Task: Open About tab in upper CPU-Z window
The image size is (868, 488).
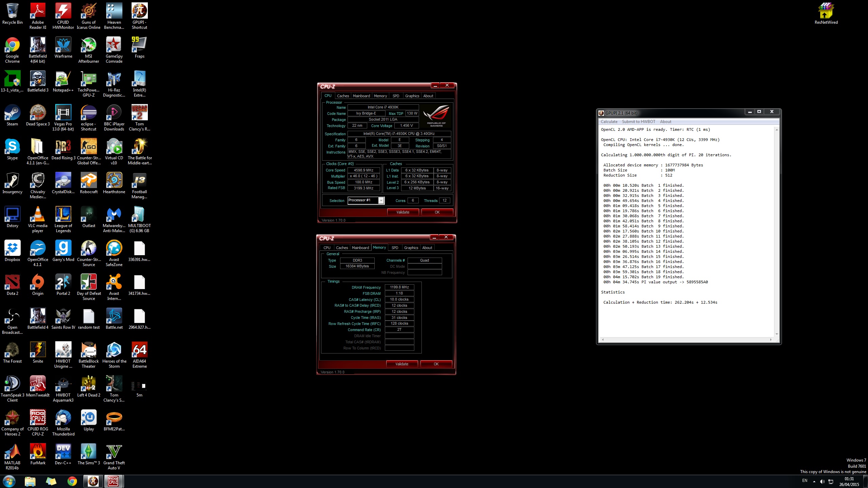Action: pyautogui.click(x=428, y=96)
